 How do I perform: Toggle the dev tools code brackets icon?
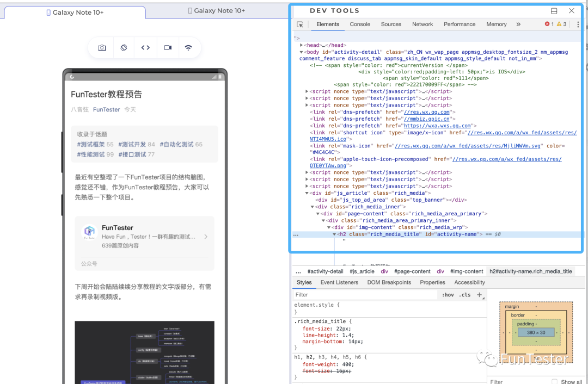145,47
